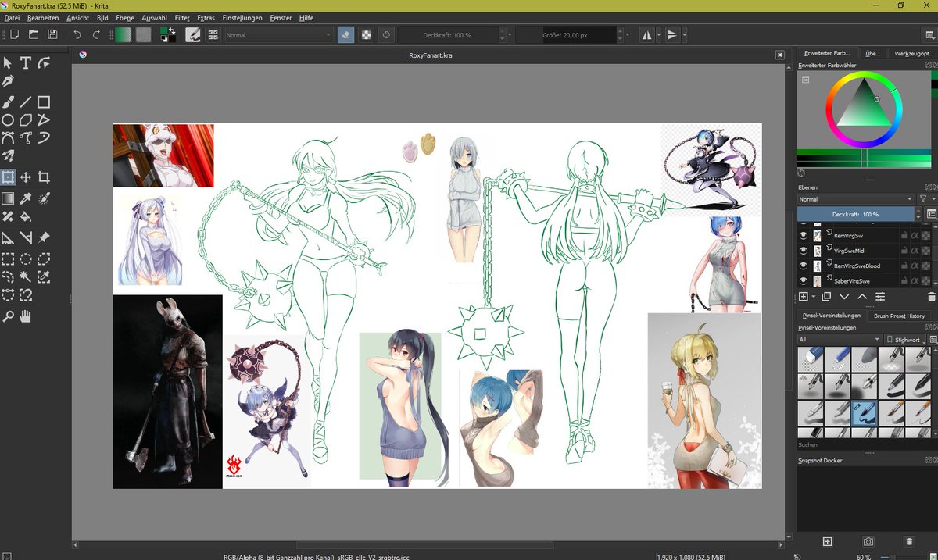Toggle vertical mirror tool

(x=671, y=34)
